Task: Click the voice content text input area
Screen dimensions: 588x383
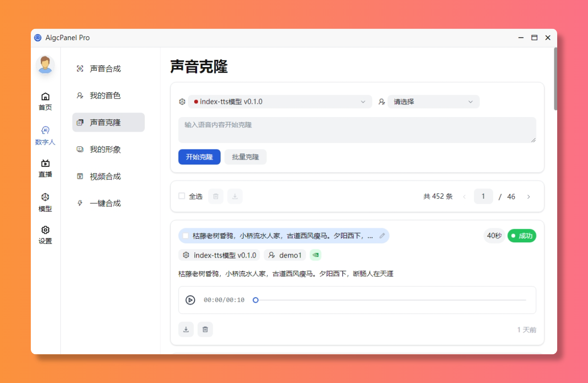Action: pos(357,130)
